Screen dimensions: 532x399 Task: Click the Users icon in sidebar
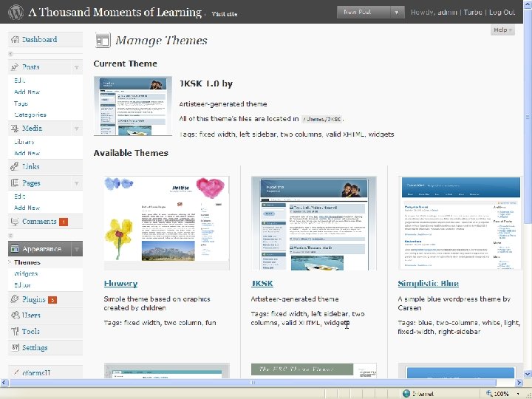[x=15, y=316]
